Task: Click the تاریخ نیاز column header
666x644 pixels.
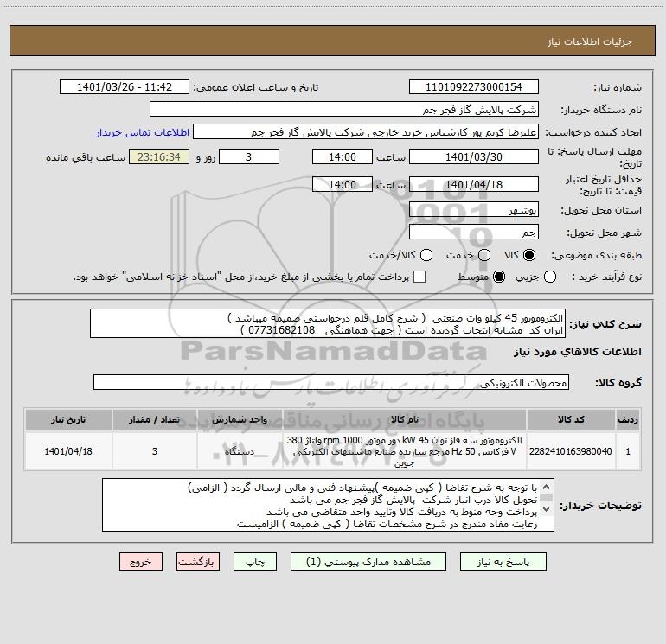Action: (68, 420)
